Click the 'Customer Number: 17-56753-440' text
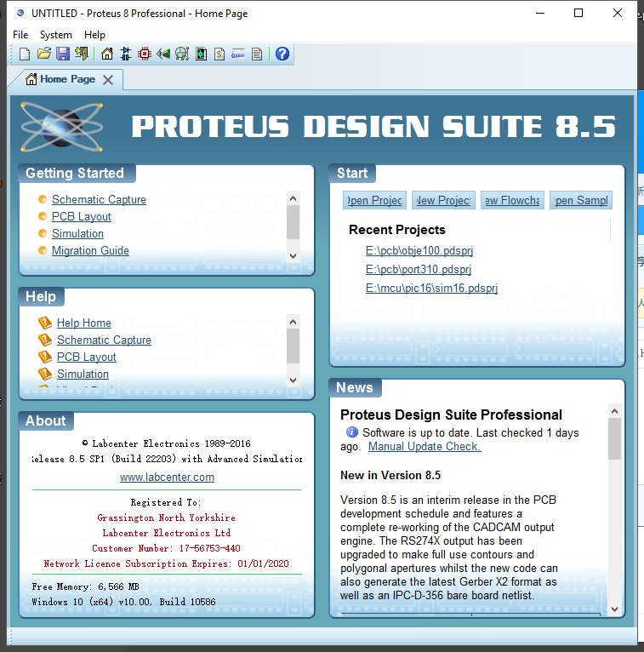 point(166,548)
